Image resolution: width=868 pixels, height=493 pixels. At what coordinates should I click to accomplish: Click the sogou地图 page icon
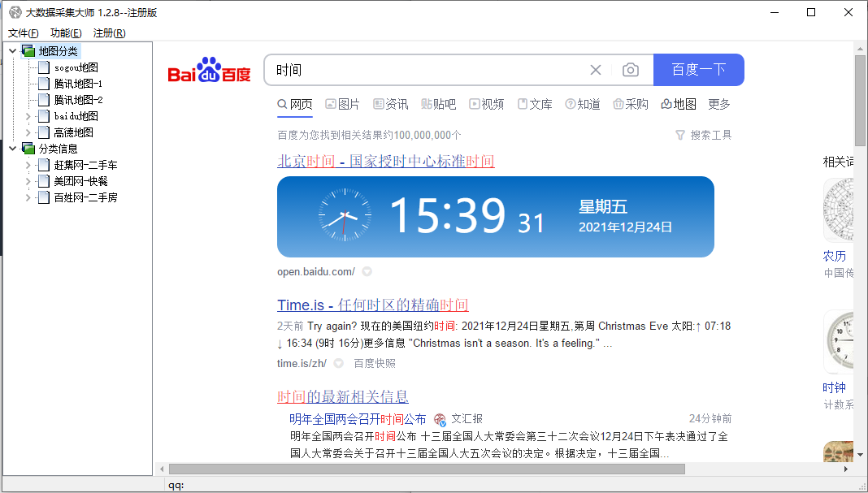pos(44,67)
